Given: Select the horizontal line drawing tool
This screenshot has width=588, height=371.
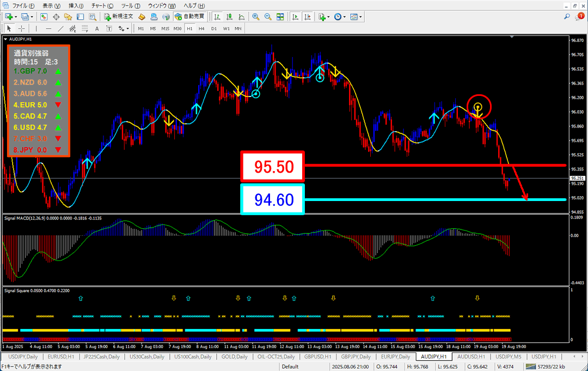Looking at the screenshot, I should pos(48,28).
